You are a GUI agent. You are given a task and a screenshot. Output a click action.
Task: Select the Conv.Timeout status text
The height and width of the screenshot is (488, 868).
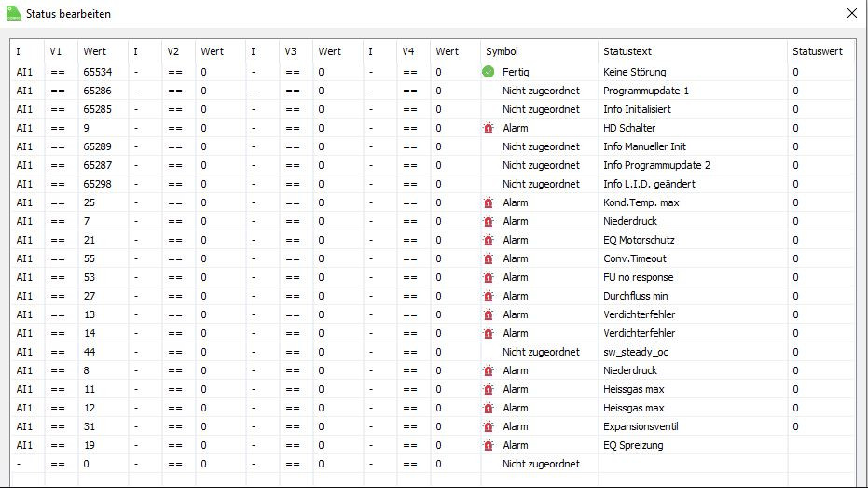click(x=635, y=258)
